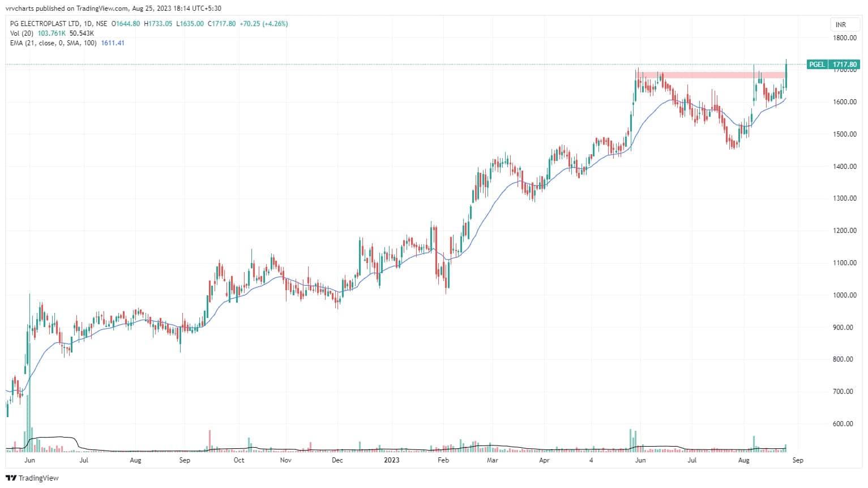This screenshot has height=488, width=868.
Task: Click the 1000.00 price axis label
Action: [844, 295]
